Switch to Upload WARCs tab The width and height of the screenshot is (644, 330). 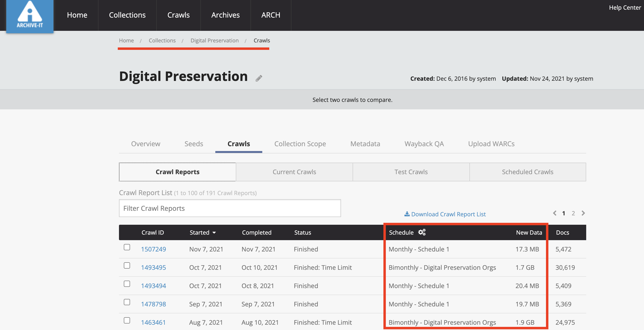tap(491, 144)
